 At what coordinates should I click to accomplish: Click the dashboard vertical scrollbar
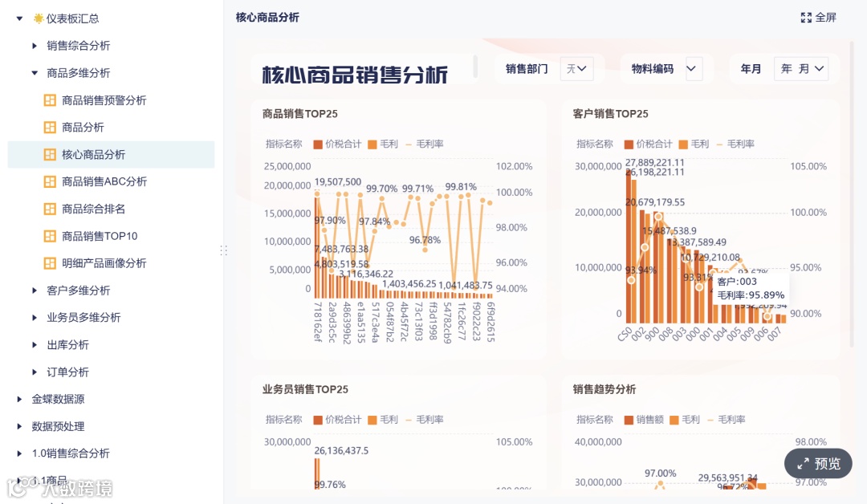point(852,193)
